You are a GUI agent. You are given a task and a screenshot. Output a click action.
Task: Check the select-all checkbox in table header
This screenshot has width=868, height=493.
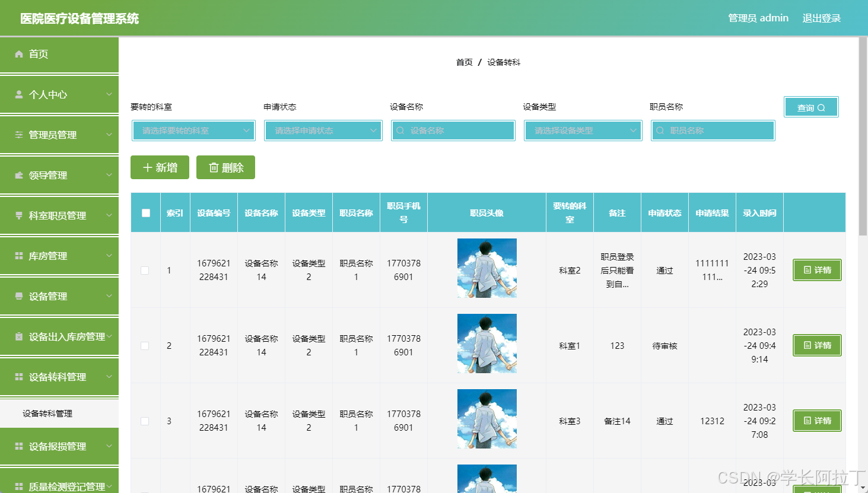click(x=145, y=212)
